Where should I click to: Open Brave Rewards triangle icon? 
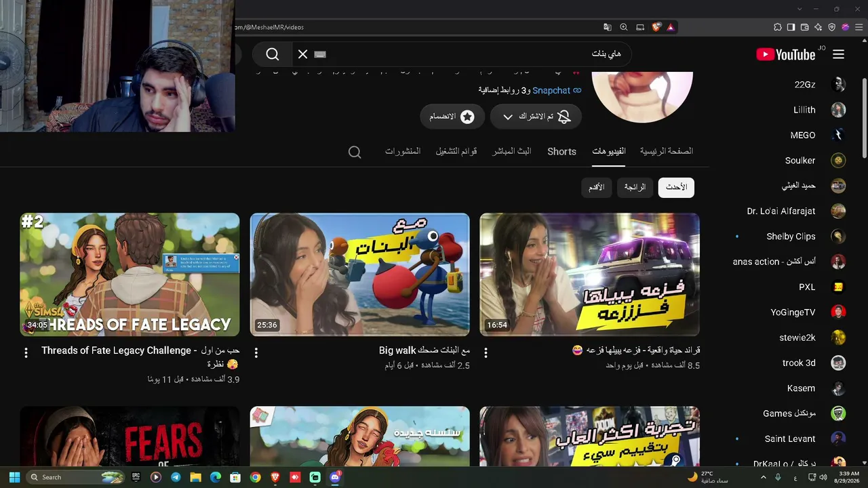click(670, 27)
